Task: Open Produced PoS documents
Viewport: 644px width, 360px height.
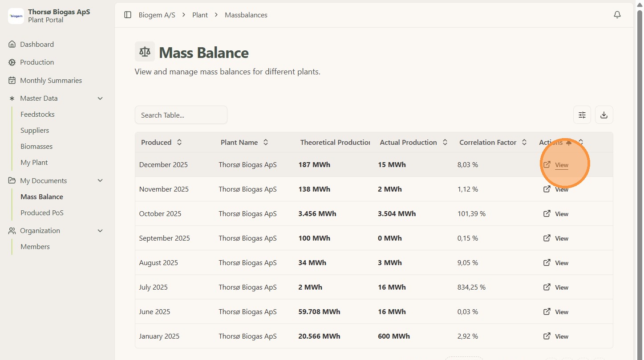Action: [x=42, y=213]
